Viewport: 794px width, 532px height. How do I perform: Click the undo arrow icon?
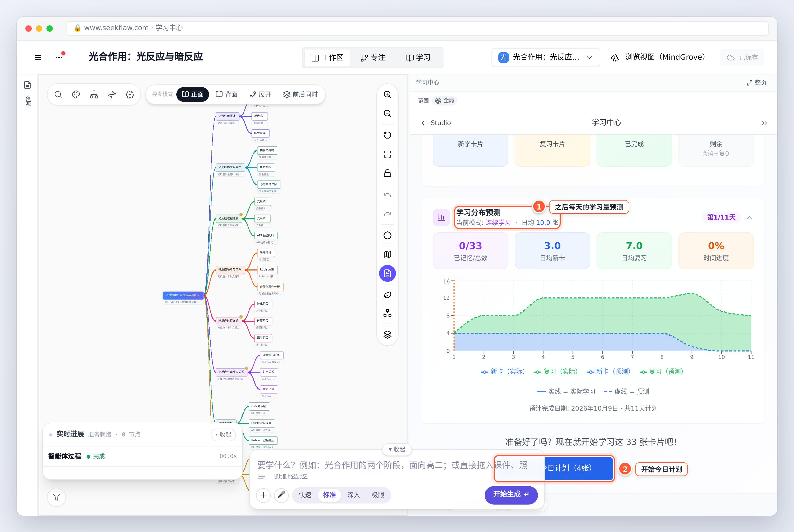coord(387,195)
